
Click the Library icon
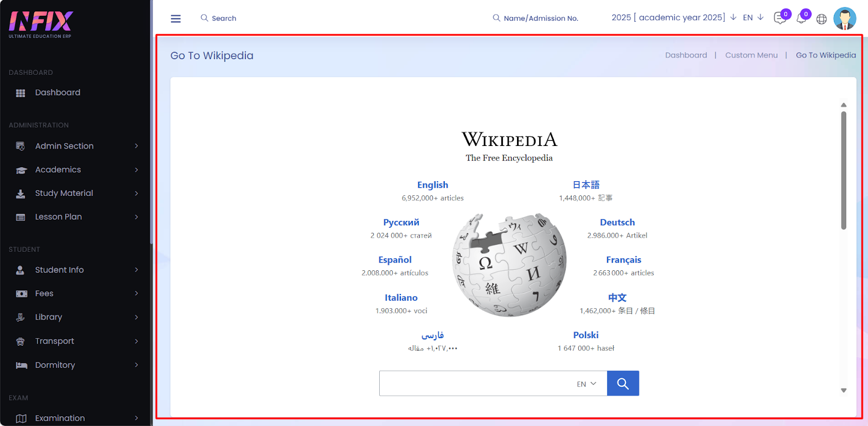coord(21,317)
